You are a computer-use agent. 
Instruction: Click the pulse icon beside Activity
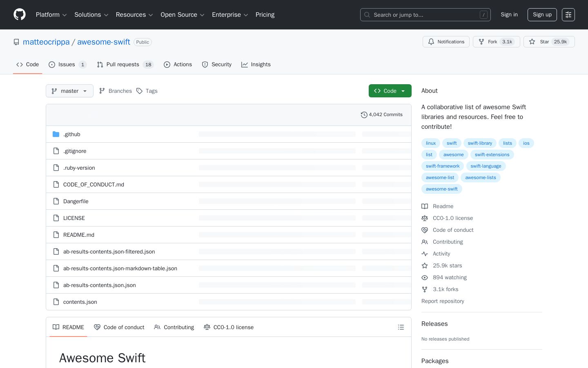[425, 254]
